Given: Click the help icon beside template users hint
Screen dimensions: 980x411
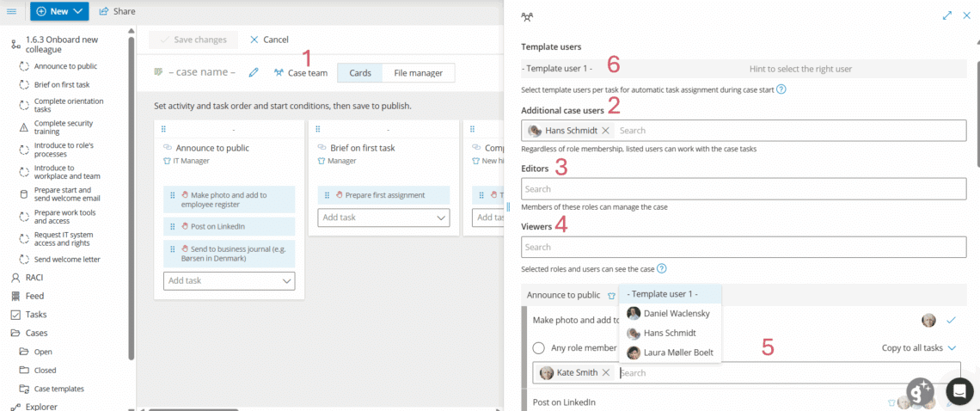Looking at the screenshot, I should 781,89.
